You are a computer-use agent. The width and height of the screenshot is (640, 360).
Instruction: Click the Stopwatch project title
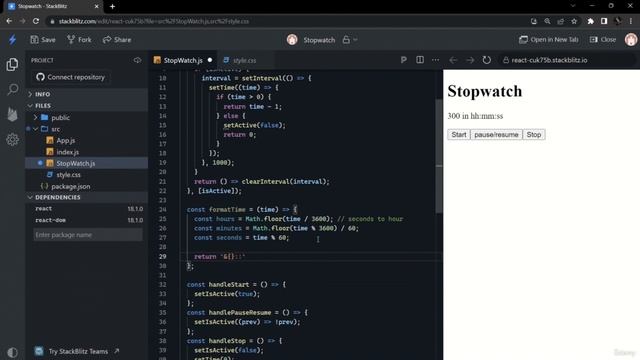(319, 40)
